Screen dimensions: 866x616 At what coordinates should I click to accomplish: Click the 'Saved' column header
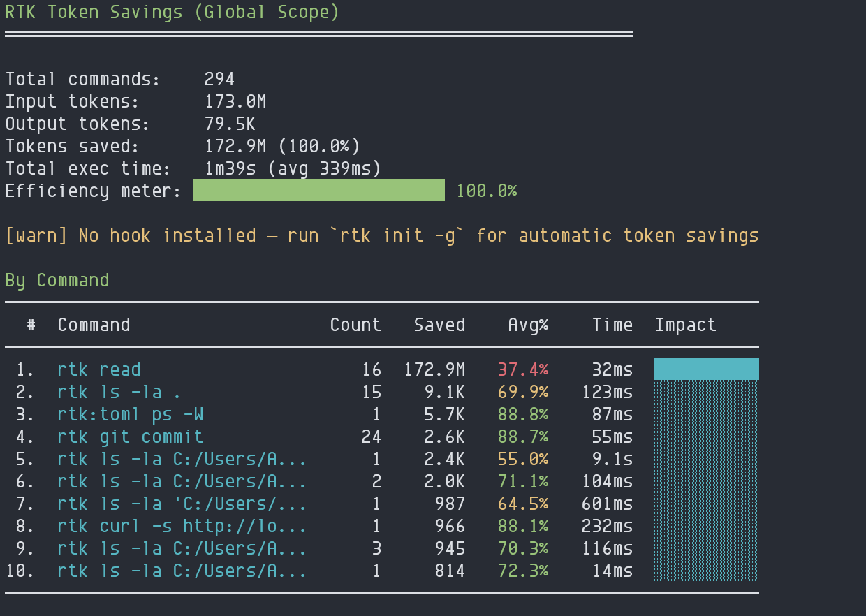click(439, 325)
